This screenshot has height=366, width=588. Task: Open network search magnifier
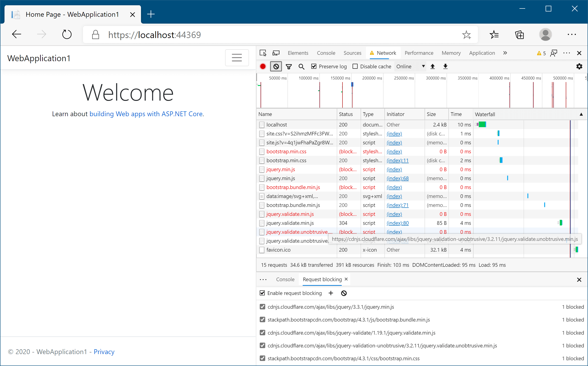point(301,66)
